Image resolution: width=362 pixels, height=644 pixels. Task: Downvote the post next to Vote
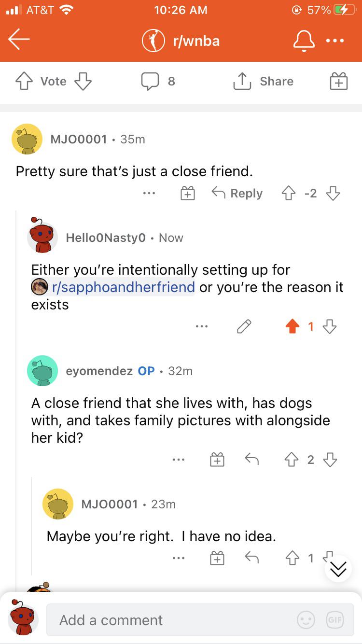(83, 81)
